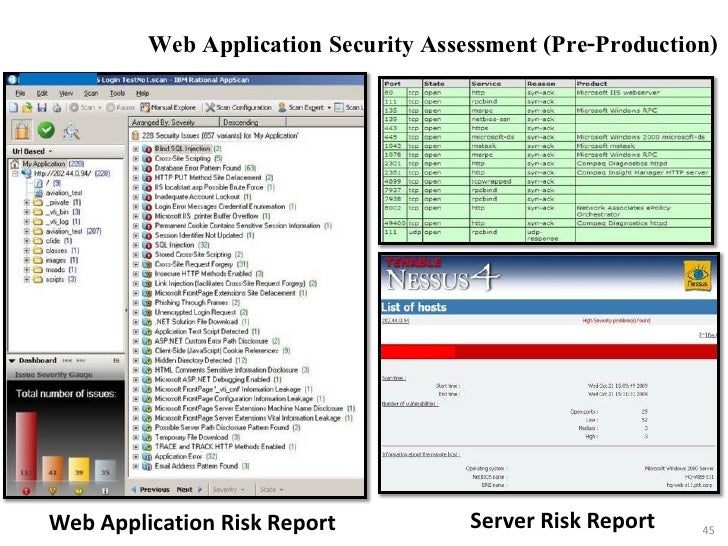Expand Cross-Site Scripting issue
Viewport: 728px width, 546px height.
click(x=136, y=158)
